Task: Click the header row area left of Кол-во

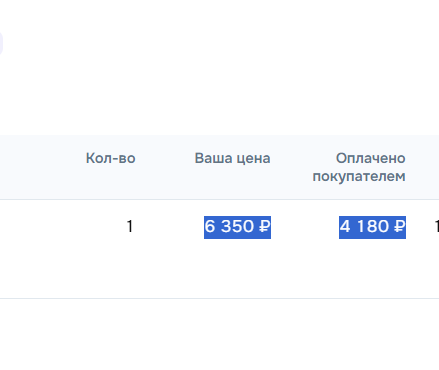Action: [x=42, y=167]
